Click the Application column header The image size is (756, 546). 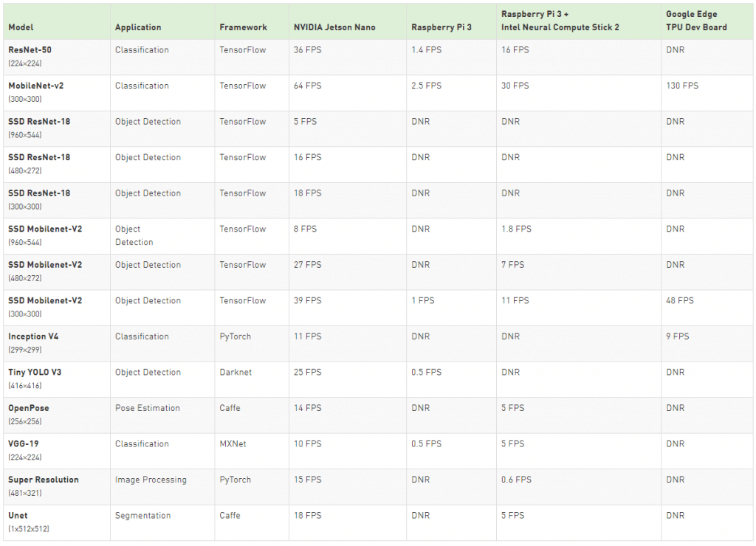point(138,27)
